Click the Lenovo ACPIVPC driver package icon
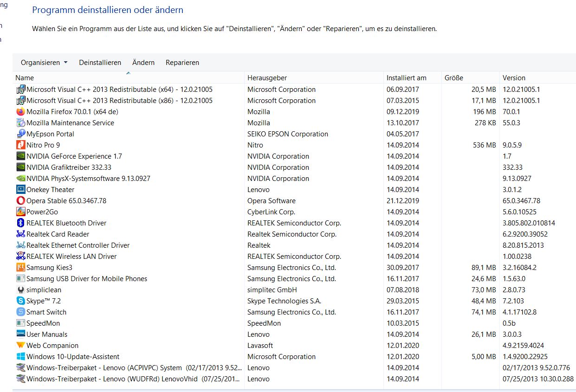The image size is (576, 392). click(20, 367)
